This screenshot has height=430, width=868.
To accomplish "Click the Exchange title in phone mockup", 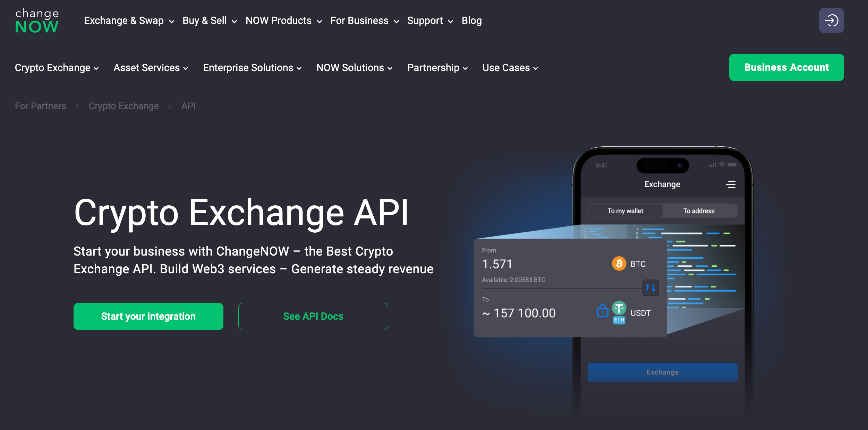I will (662, 184).
